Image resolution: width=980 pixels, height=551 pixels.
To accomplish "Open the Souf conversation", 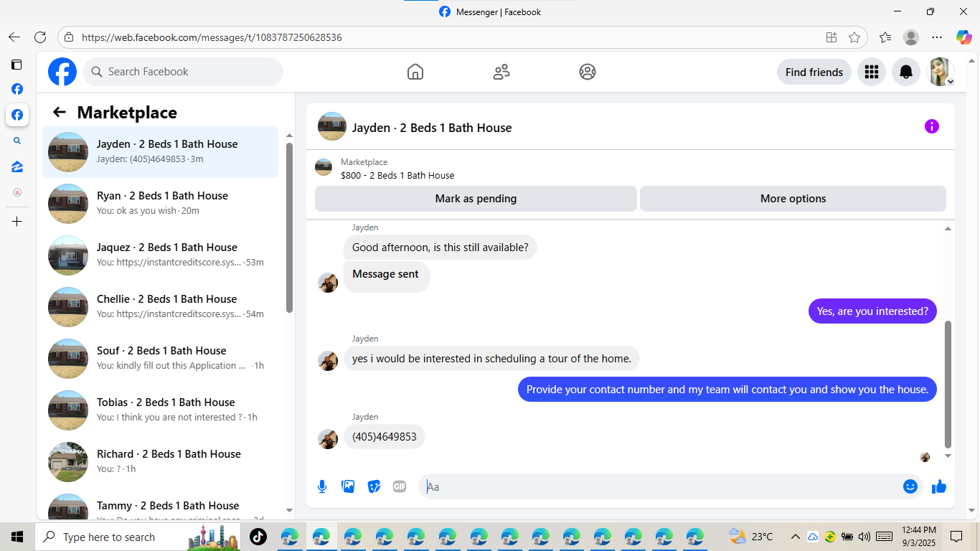I will pyautogui.click(x=160, y=359).
